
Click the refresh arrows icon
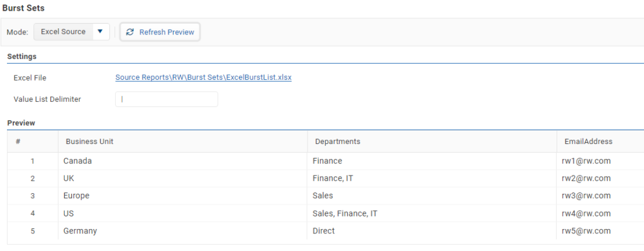pos(130,32)
